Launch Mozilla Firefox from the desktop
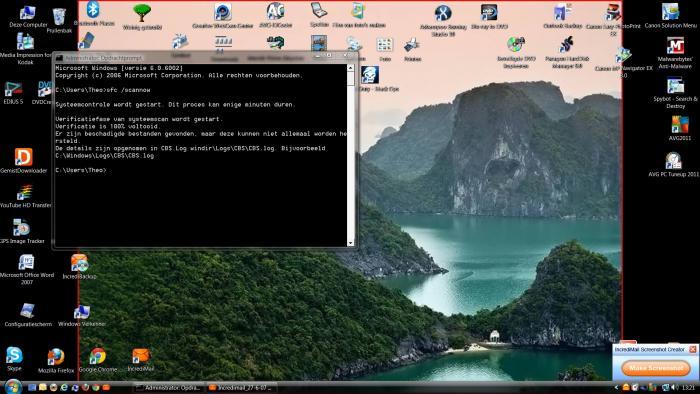The image size is (700, 394). [x=56, y=361]
